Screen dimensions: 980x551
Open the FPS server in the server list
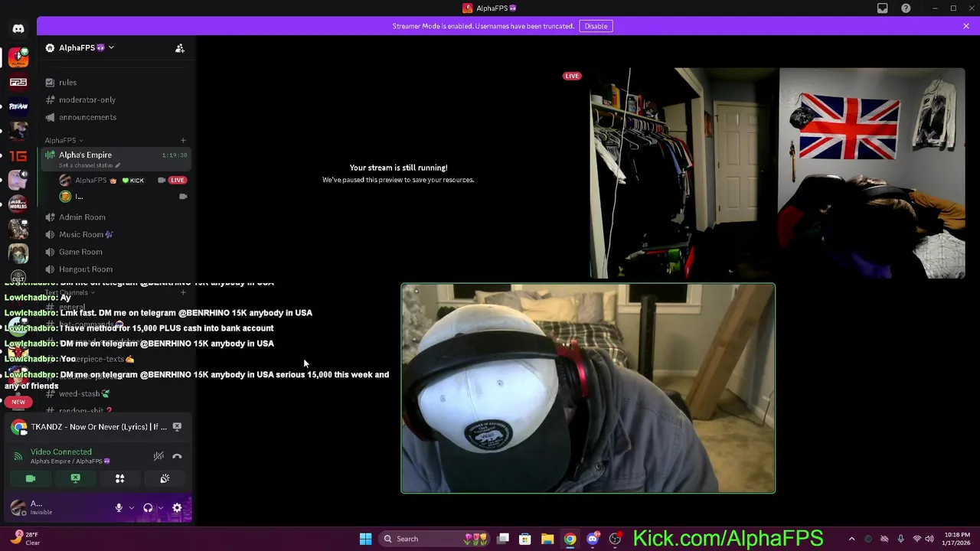pos(18,82)
